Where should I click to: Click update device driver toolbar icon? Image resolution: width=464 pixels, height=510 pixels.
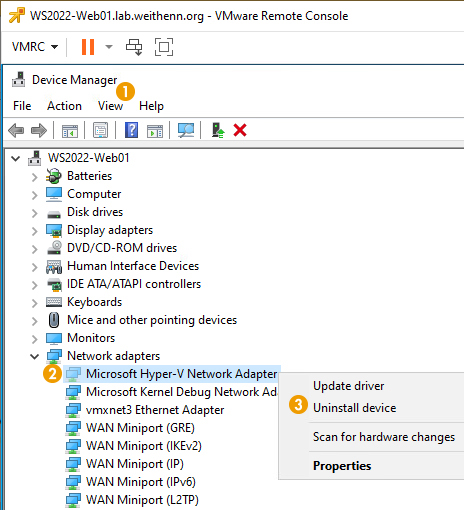coord(218,130)
